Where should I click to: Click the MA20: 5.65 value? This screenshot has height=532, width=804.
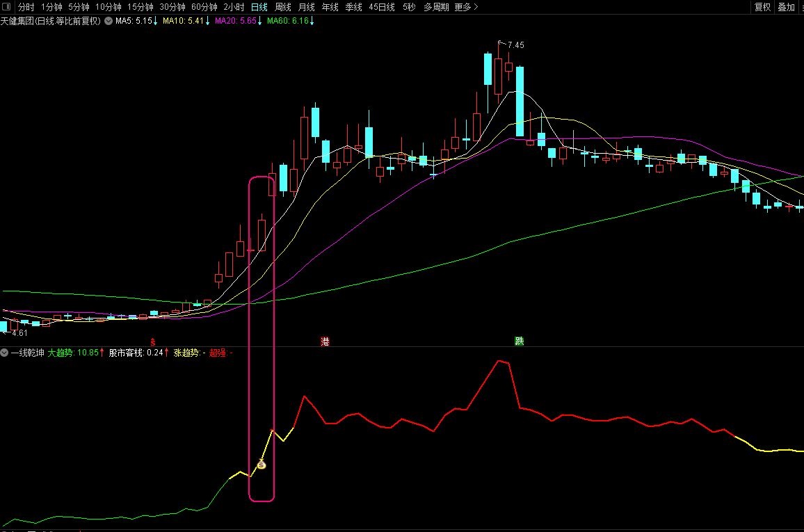pyautogui.click(x=238, y=21)
